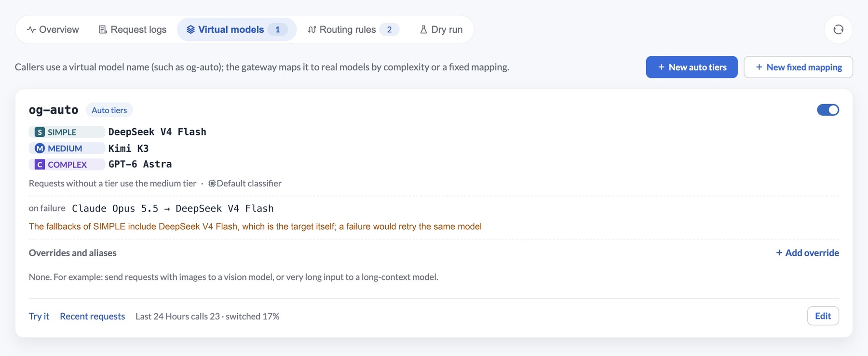Click the Virtual models count badge 1
The height and width of the screenshot is (356, 868).
pos(278,29)
